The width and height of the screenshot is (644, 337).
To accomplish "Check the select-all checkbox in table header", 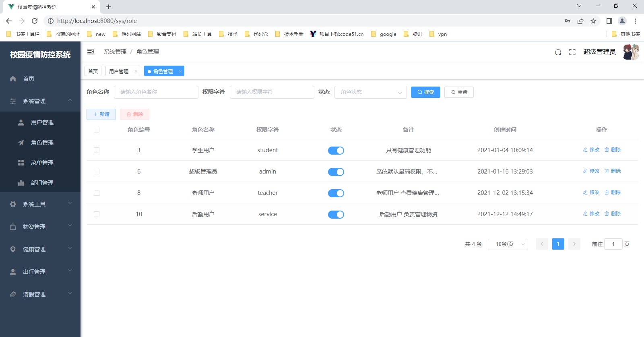I will click(x=97, y=130).
